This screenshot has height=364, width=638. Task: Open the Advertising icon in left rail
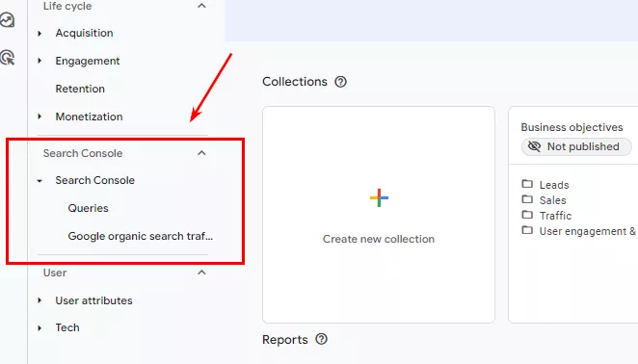click(x=8, y=58)
